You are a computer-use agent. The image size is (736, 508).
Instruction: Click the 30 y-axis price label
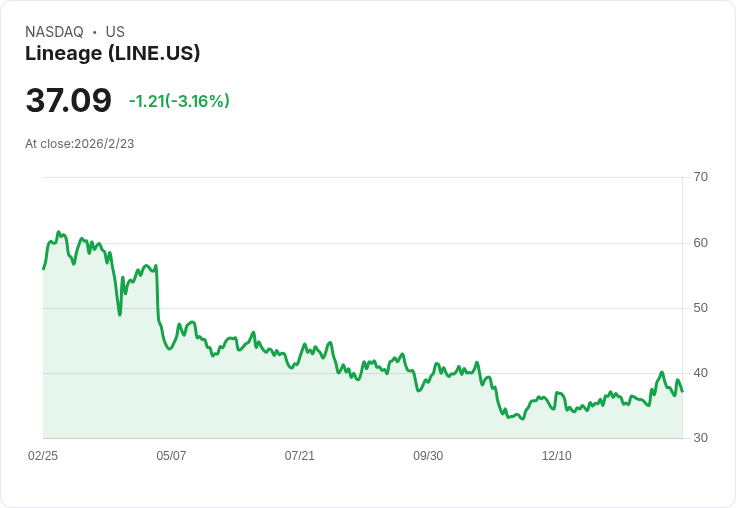(700, 438)
